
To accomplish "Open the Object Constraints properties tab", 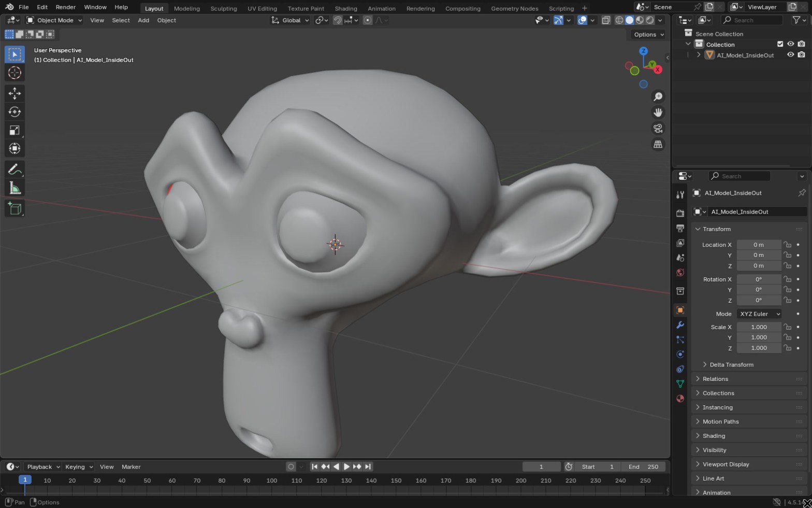I will (680, 369).
